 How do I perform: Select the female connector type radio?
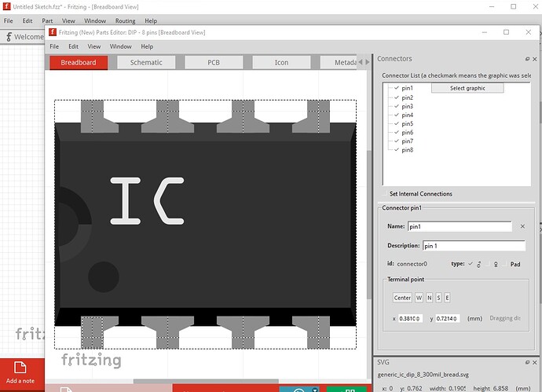[488, 264]
